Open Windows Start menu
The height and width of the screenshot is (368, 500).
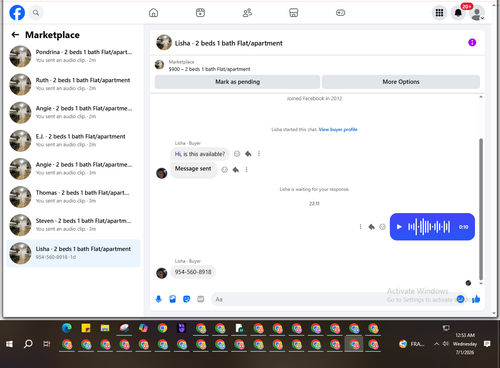click(9, 344)
